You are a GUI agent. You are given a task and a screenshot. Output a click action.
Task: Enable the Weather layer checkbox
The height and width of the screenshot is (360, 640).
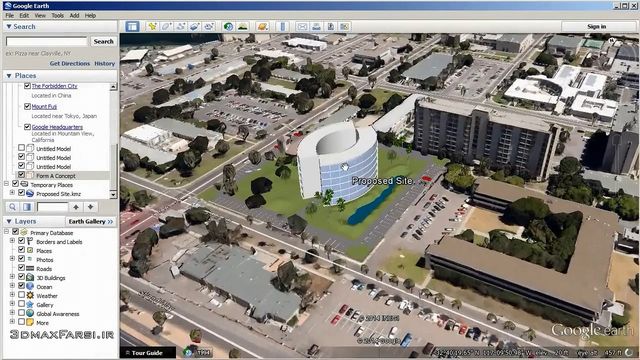click(x=21, y=295)
